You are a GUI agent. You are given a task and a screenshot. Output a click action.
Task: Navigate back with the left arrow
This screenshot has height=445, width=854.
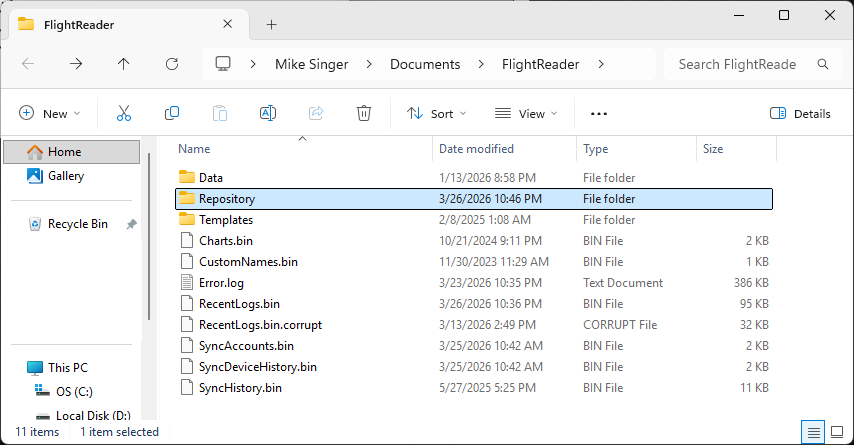point(28,64)
